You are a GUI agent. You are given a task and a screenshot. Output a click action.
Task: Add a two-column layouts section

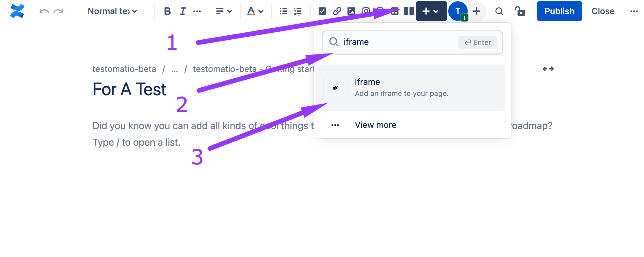click(409, 11)
